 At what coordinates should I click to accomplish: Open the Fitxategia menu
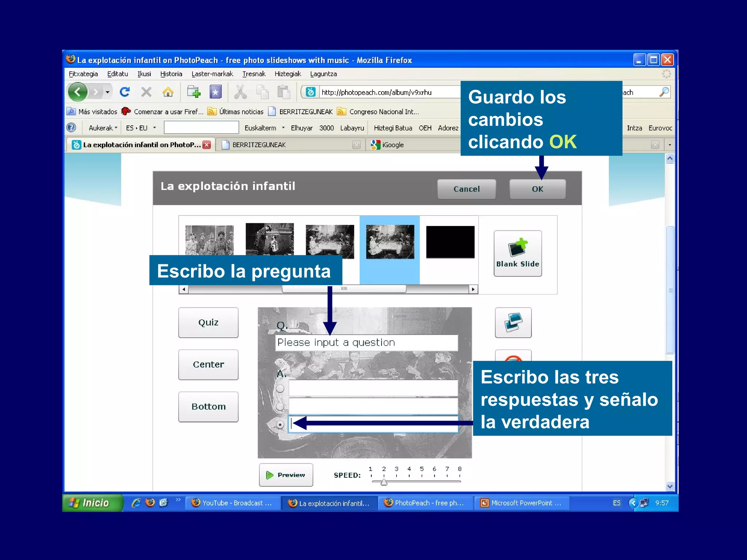tap(83, 74)
